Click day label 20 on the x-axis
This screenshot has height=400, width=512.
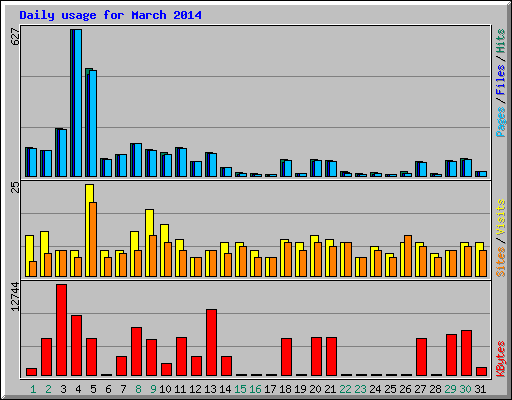click(315, 389)
